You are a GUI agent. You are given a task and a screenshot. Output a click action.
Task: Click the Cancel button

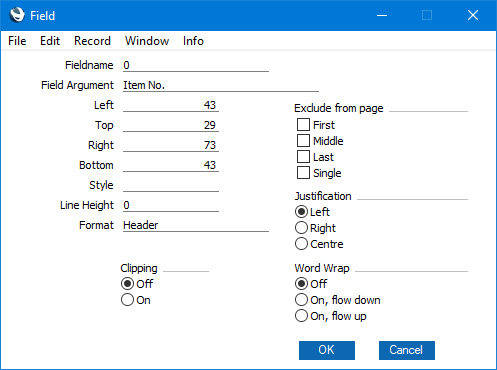click(x=407, y=350)
